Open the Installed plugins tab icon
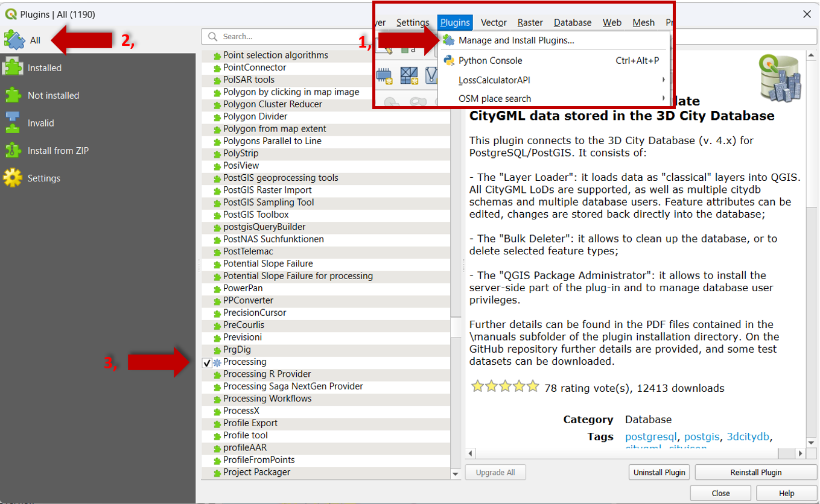Viewport: 820px width, 504px height. point(13,68)
